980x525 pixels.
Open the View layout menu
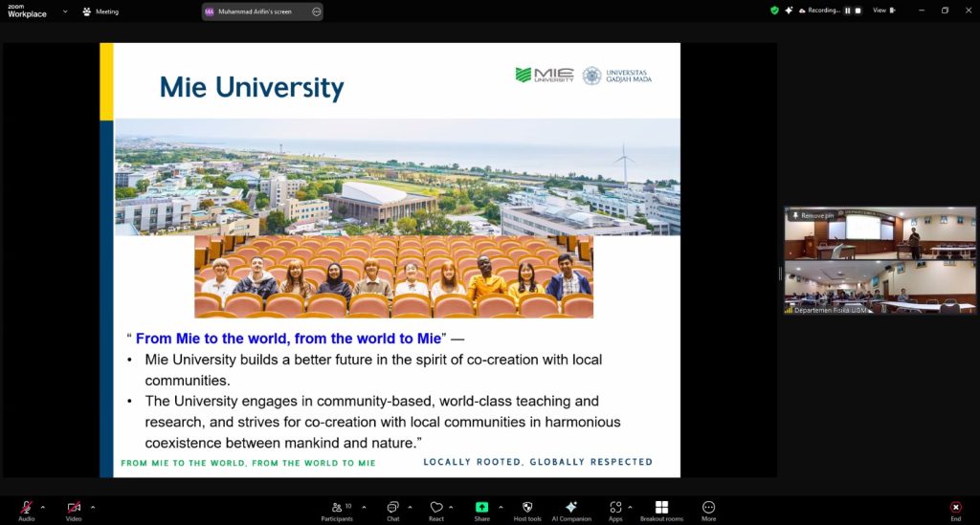click(883, 11)
